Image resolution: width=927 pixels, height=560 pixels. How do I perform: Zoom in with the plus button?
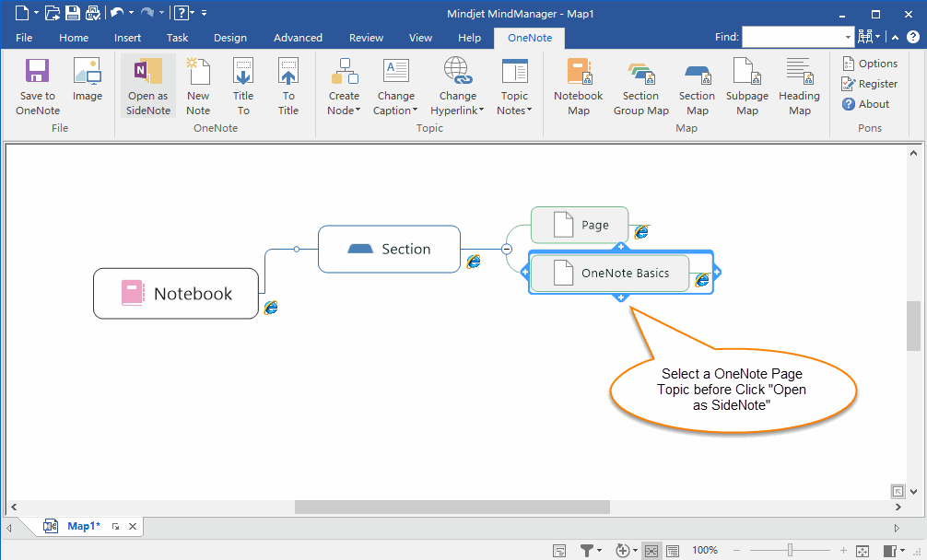(x=843, y=551)
